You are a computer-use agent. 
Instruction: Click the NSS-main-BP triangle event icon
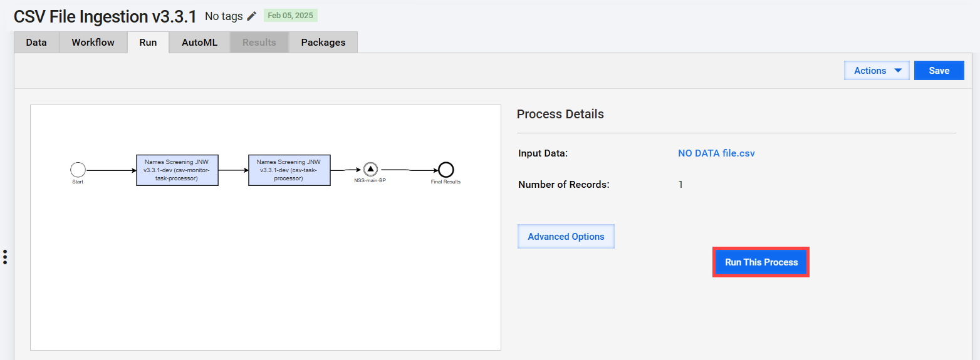[370, 169]
